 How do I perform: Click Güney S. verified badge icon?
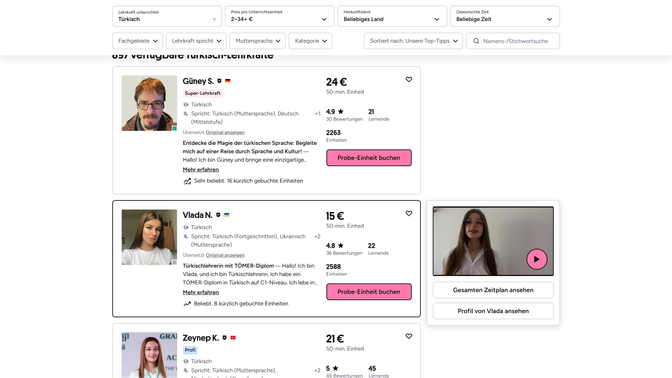pos(219,81)
